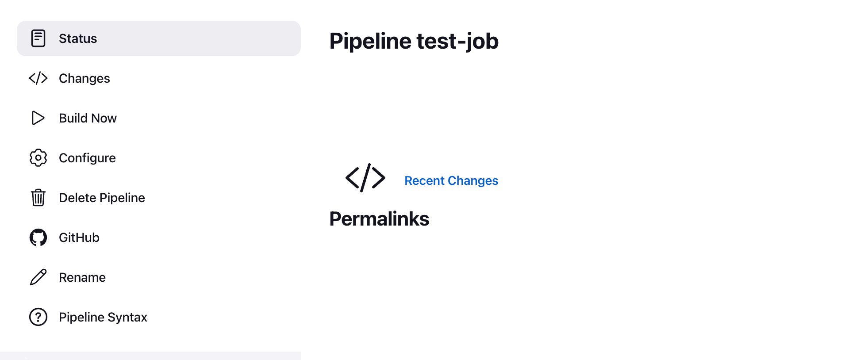Viewport: 868px width, 360px height.
Task: Click the Pipeline test-job heading
Action: point(414,41)
